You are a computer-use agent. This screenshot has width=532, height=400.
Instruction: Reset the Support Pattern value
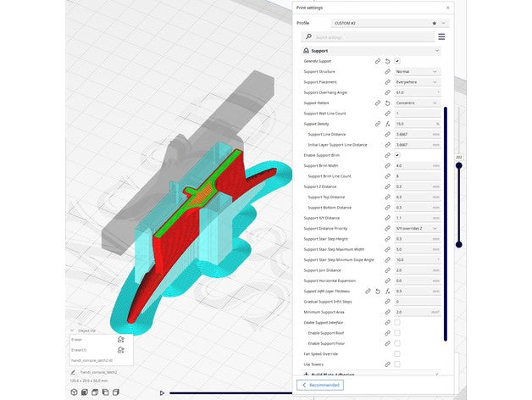pos(387,103)
